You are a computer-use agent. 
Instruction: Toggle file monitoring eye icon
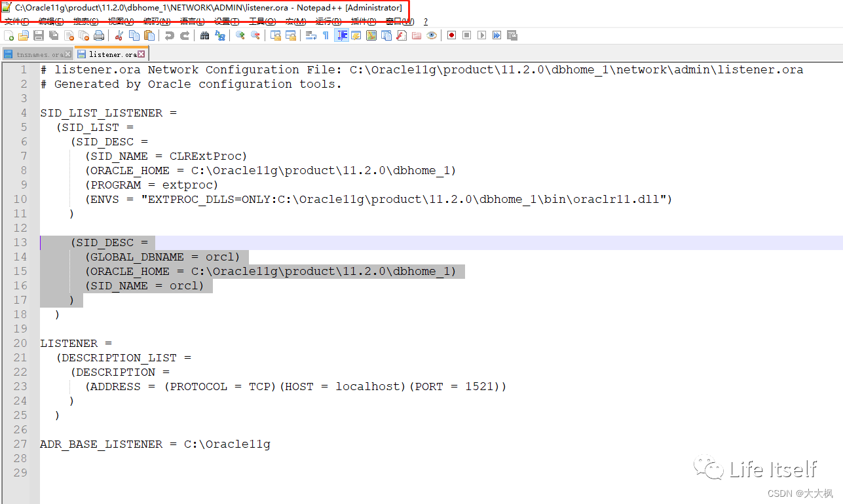pos(431,35)
